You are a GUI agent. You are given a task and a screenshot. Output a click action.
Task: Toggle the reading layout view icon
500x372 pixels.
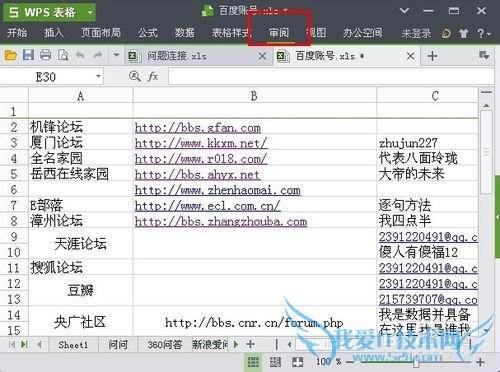(297, 361)
